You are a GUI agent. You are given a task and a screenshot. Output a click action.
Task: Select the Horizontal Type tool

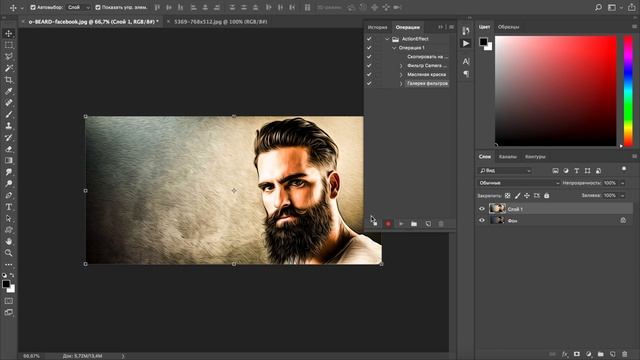pos(9,207)
